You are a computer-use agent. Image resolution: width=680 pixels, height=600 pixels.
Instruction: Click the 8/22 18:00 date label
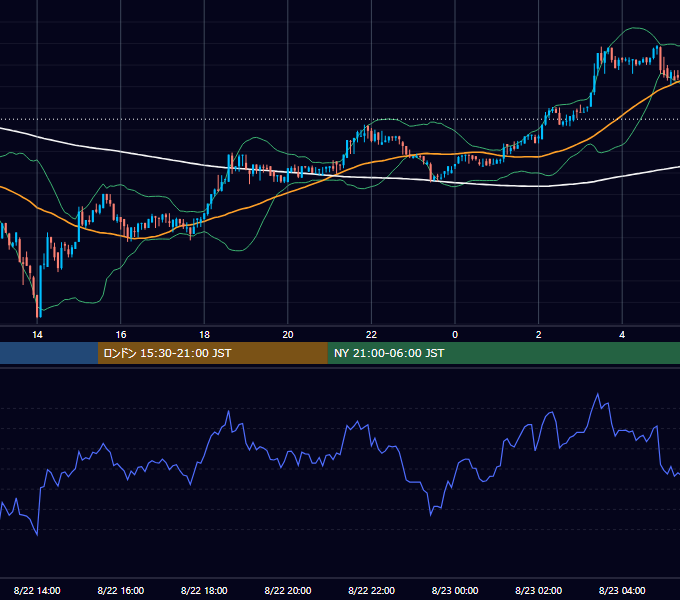coord(204,590)
